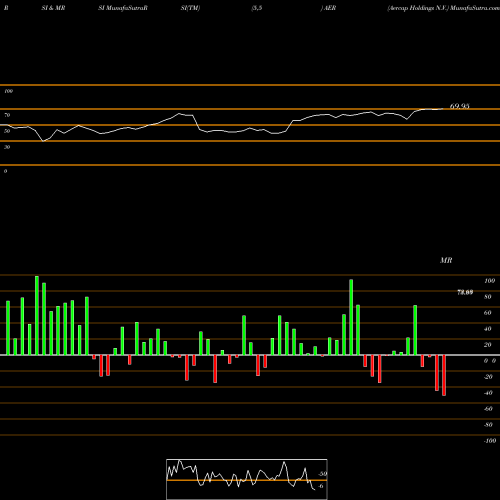
Task: Click the -80 label on MR axis
Action: click(488, 425)
